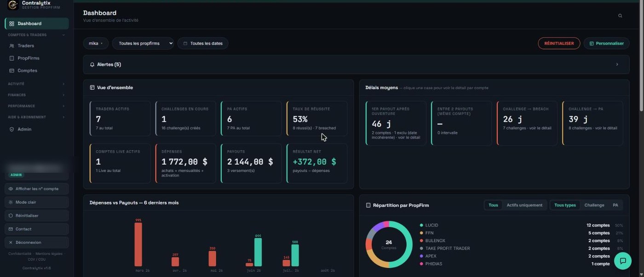This screenshot has height=277, width=644.
Task: Click the donut chart showing 24 Comptes
Action: 389,244
